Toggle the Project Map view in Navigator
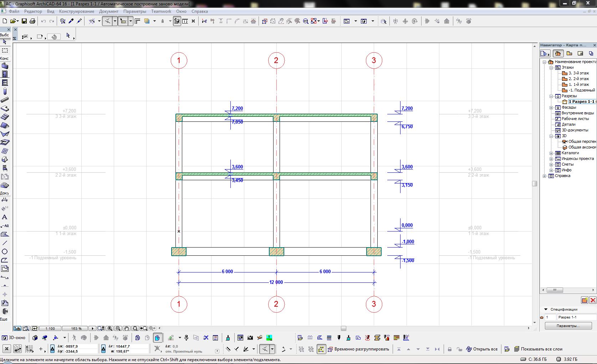Viewport: 597px width, 364px height. (558, 53)
